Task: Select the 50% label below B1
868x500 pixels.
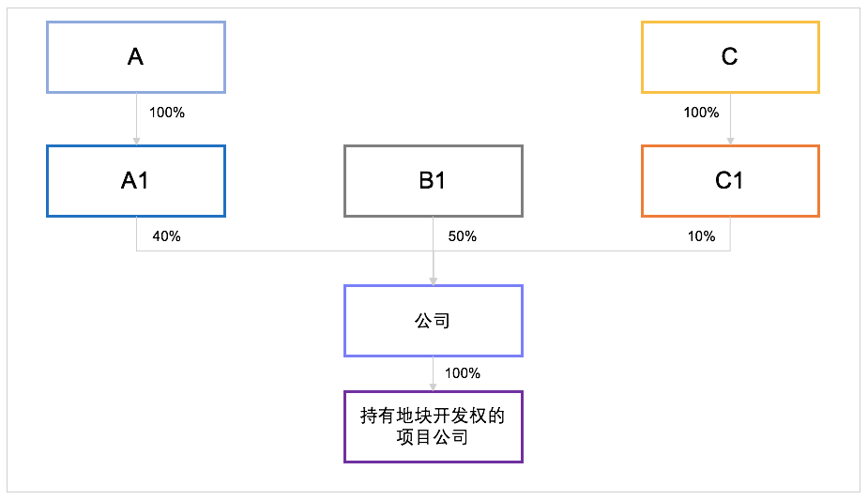Action: point(463,236)
